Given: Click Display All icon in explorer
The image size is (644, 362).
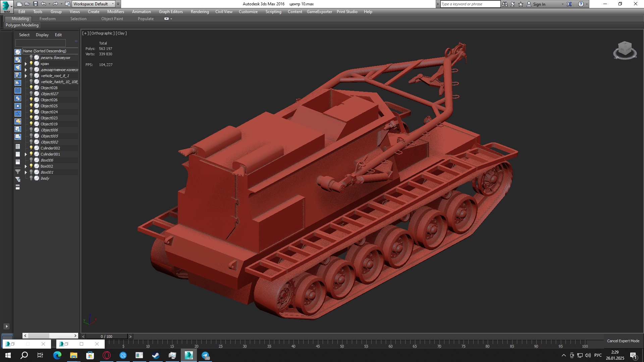Looking at the screenshot, I should [18, 146].
